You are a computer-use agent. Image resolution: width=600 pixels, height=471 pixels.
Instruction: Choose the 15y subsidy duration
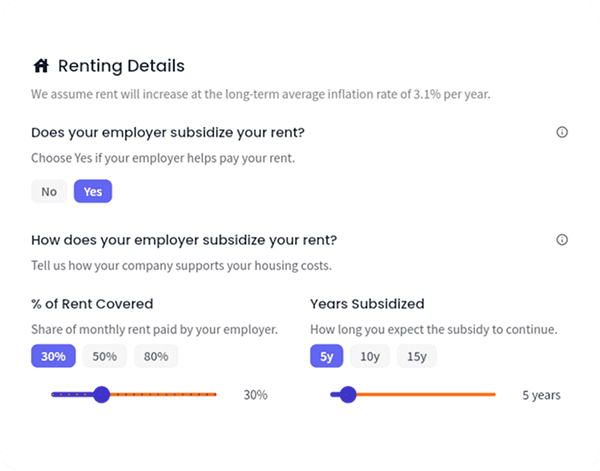(x=416, y=356)
